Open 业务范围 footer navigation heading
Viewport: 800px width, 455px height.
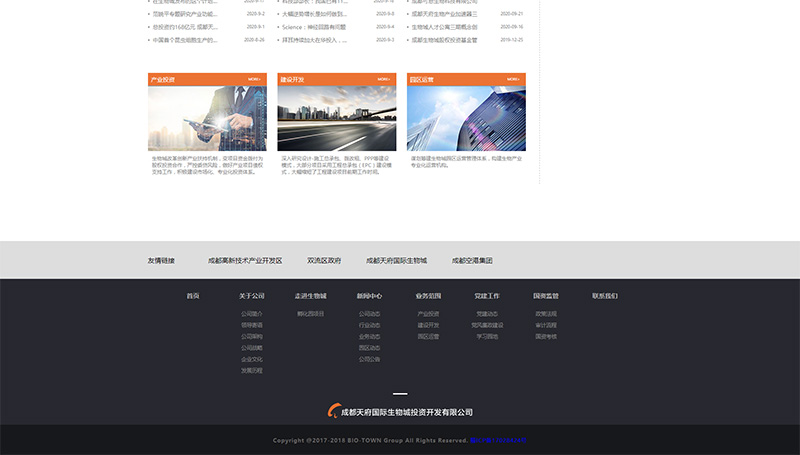tap(428, 296)
